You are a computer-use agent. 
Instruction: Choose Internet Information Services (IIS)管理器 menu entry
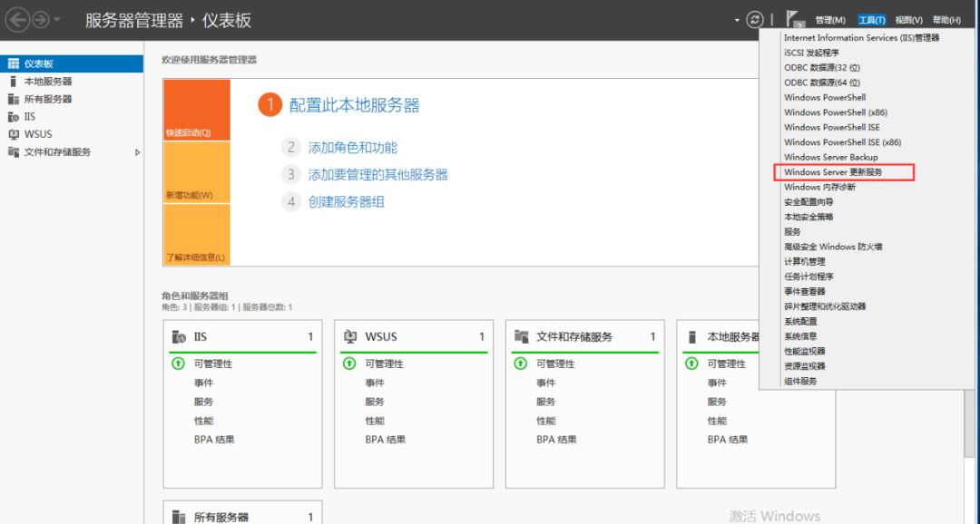pyautogui.click(x=861, y=37)
